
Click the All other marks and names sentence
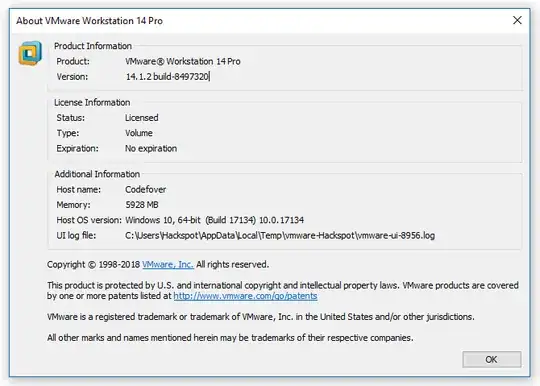click(x=230, y=338)
